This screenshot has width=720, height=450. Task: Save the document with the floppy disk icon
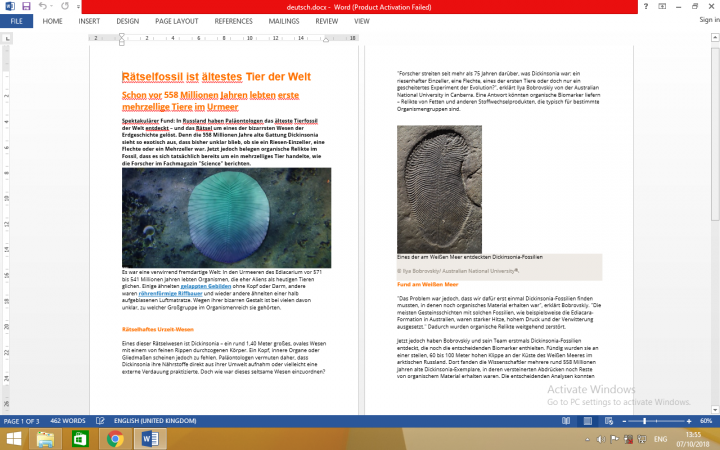point(26,6)
